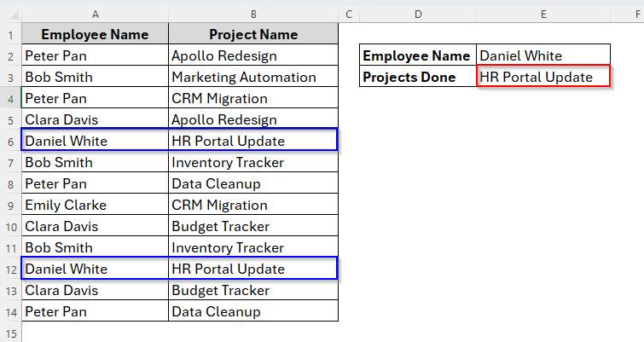Select the row 14 header
644x342 pixels.
(10, 312)
